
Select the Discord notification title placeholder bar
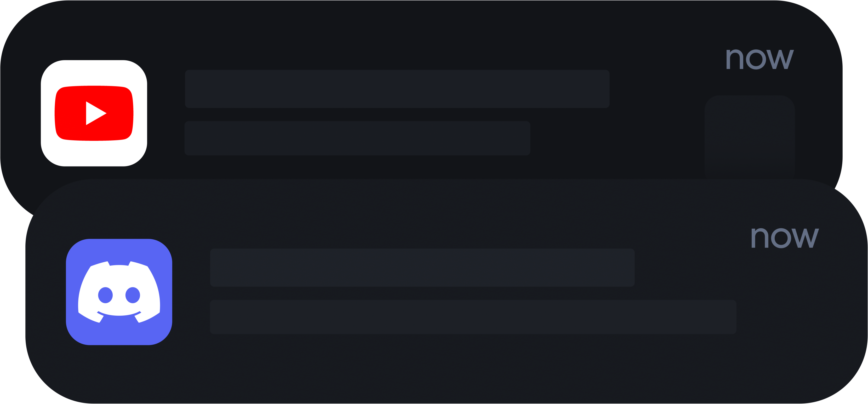[x=422, y=268]
